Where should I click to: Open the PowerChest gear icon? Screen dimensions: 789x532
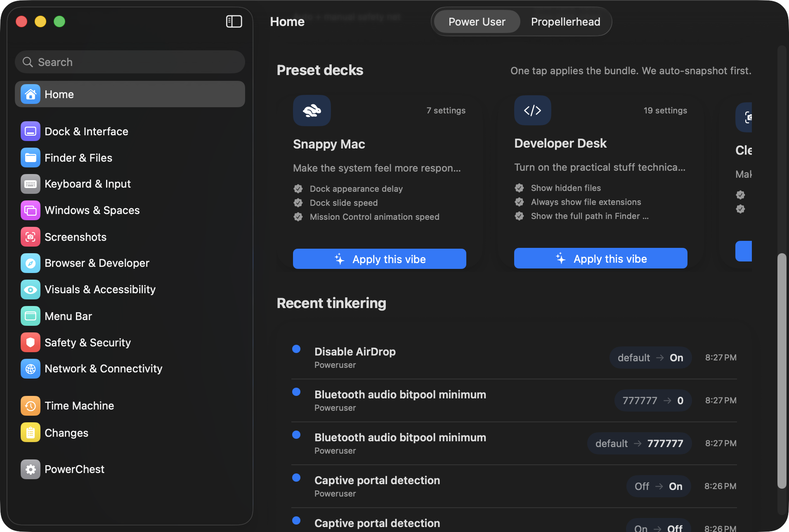[30, 469]
